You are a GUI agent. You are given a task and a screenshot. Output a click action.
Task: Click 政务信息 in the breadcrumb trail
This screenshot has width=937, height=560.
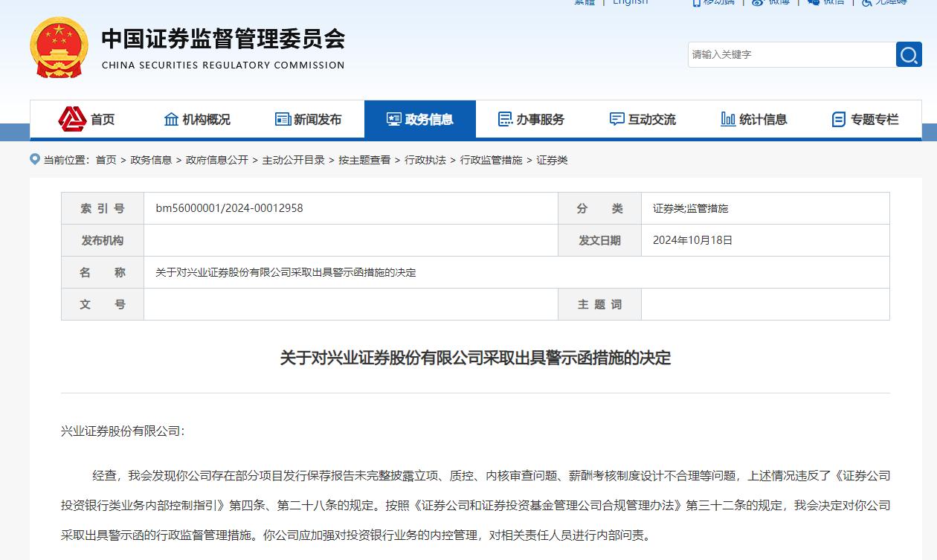pos(151,160)
